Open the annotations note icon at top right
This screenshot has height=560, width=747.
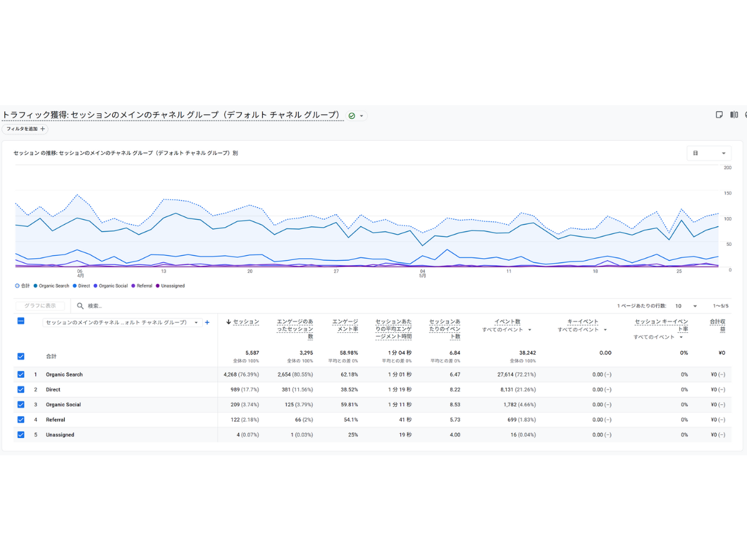click(719, 115)
